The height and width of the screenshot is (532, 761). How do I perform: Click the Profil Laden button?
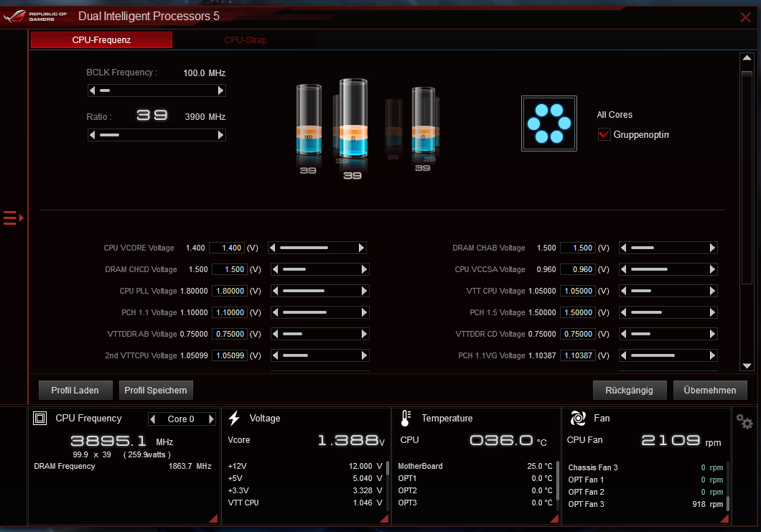click(75, 391)
